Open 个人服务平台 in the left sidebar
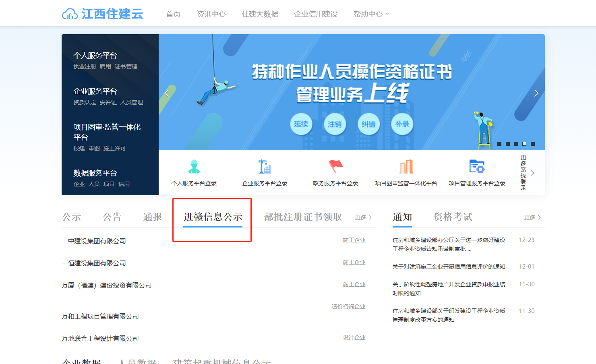Image resolution: width=596 pixels, height=364 pixels. tap(95, 56)
